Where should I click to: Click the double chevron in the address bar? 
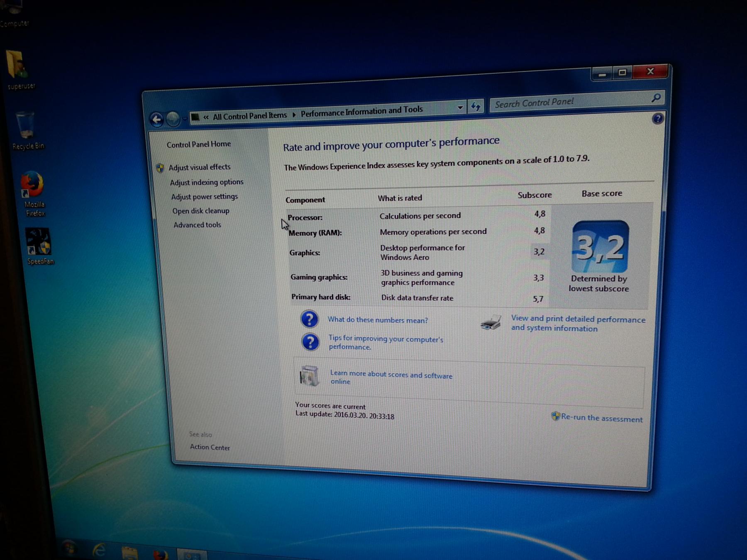click(x=206, y=117)
